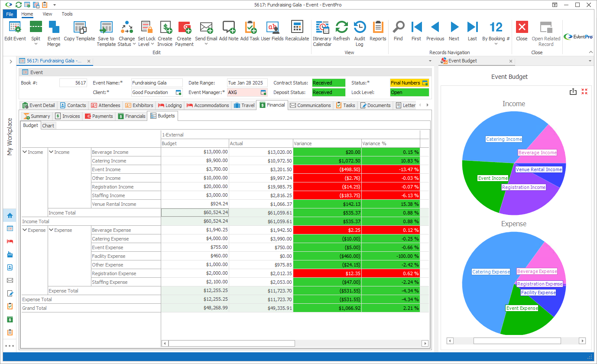Viewport: 597px width, 364px height.
Task: Click the Catering Income pie label
Action: [504, 139]
